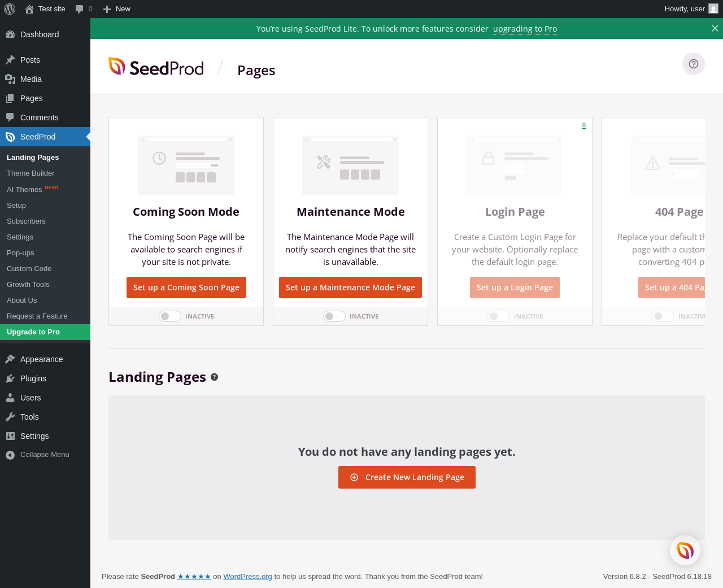The height and width of the screenshot is (588, 723).
Task: Toggle Maintenance Mode active switch
Action: [334, 316]
